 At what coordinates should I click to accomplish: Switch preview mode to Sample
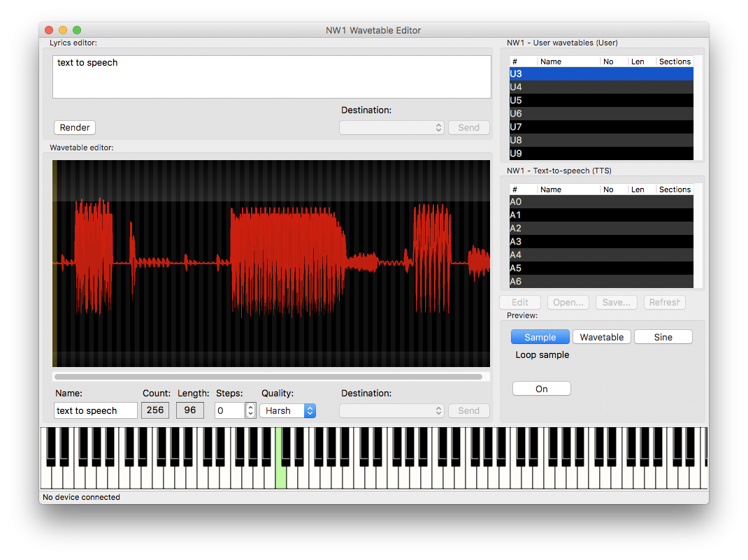tap(540, 337)
